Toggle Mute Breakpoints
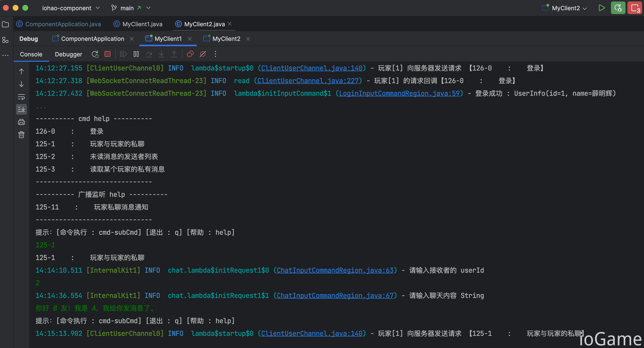The image size is (644, 348). pos(203,54)
